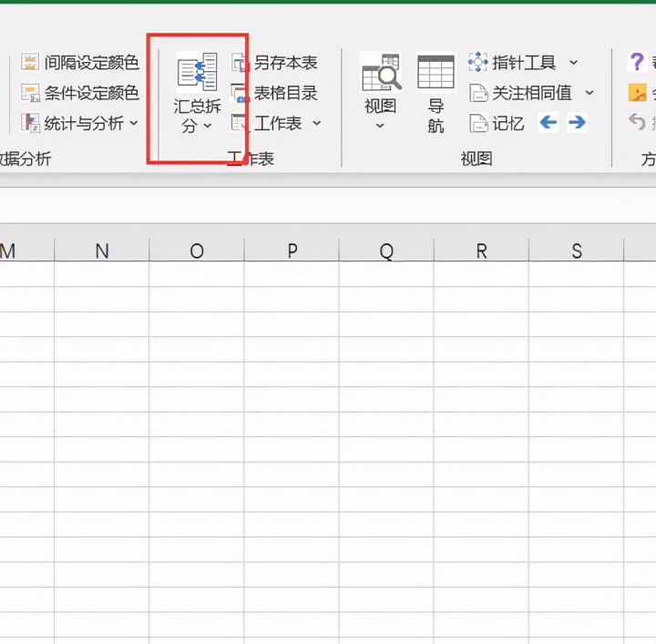
Task: Click the 条件设定颜色 icon
Action: 30,93
